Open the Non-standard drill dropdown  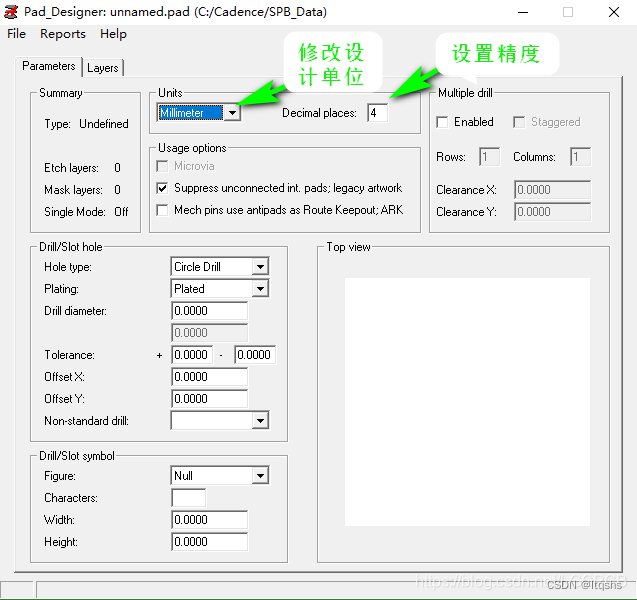pos(260,421)
